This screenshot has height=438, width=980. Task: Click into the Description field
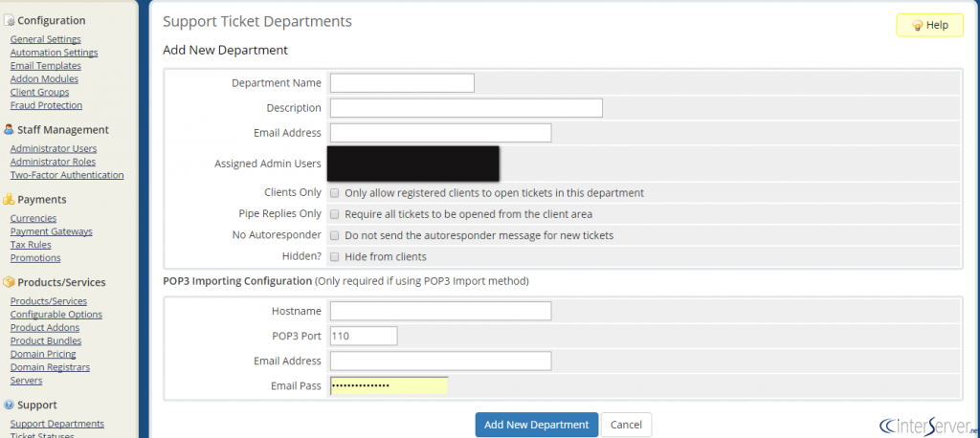[x=466, y=107]
